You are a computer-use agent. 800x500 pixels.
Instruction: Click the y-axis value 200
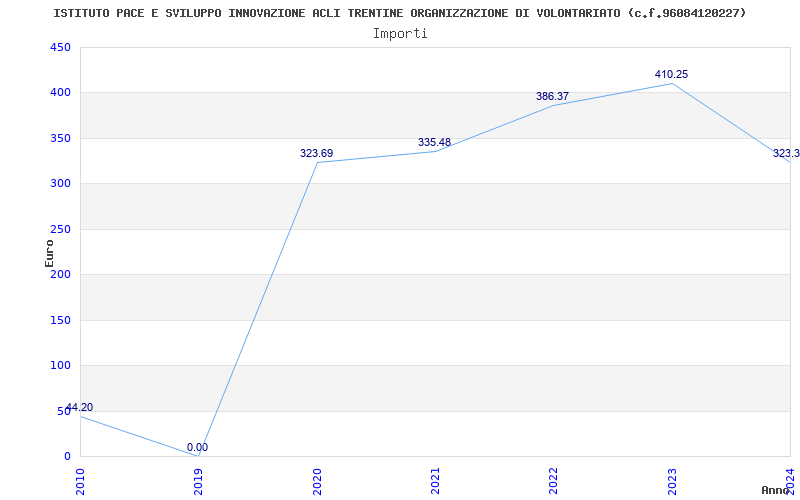[60, 274]
